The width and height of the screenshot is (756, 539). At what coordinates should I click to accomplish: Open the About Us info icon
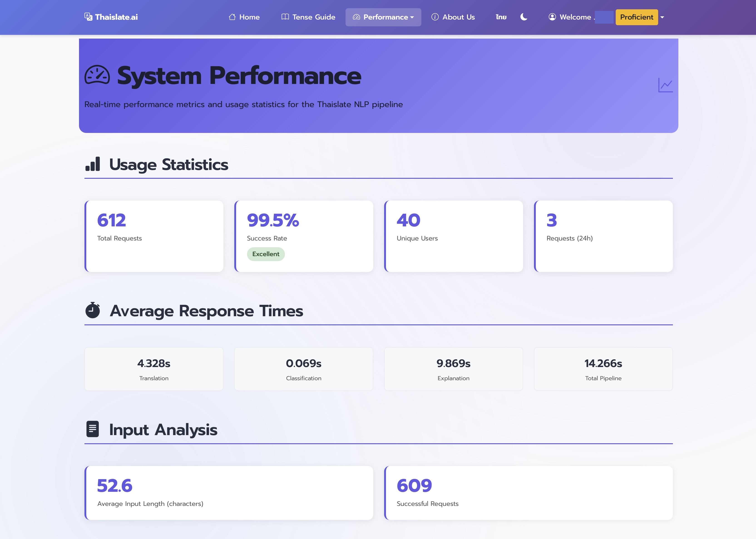(x=435, y=17)
